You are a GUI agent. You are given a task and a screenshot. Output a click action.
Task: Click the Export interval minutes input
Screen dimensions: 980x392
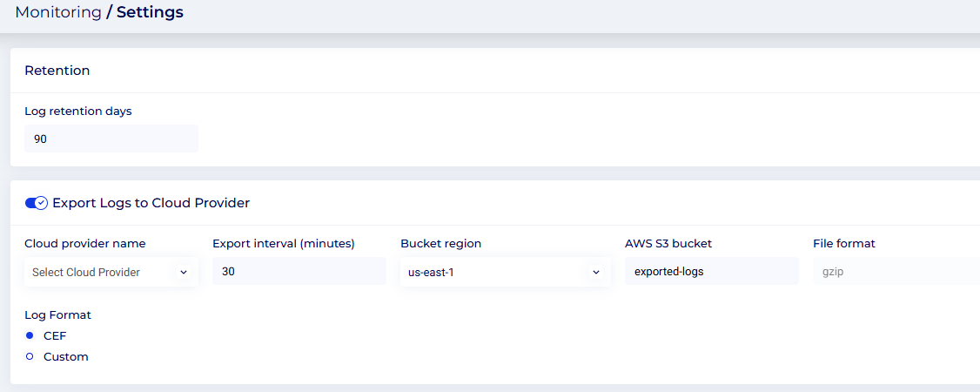[299, 271]
